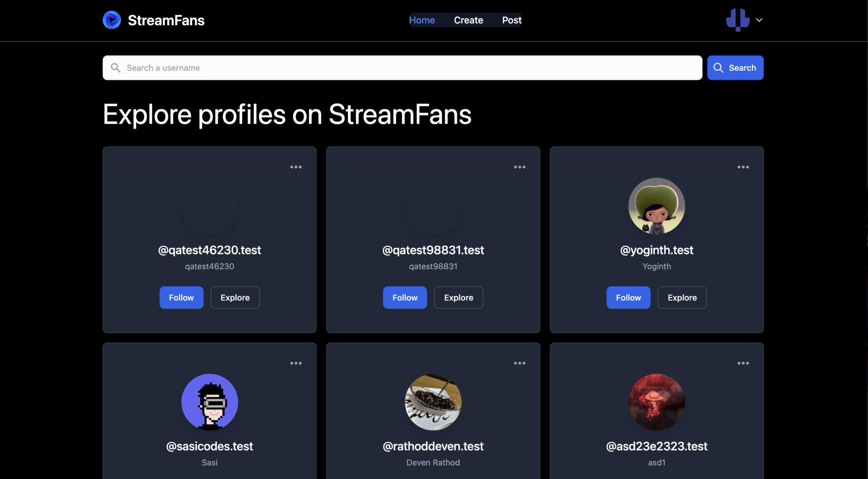868x479 pixels.
Task: Click the sasicodes.test pixel avatar
Action: click(x=209, y=402)
